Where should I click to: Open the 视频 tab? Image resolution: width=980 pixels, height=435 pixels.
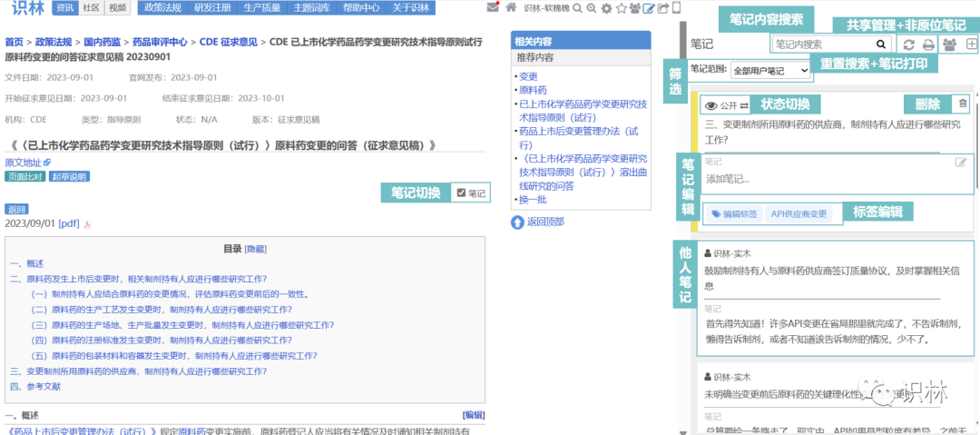click(117, 8)
